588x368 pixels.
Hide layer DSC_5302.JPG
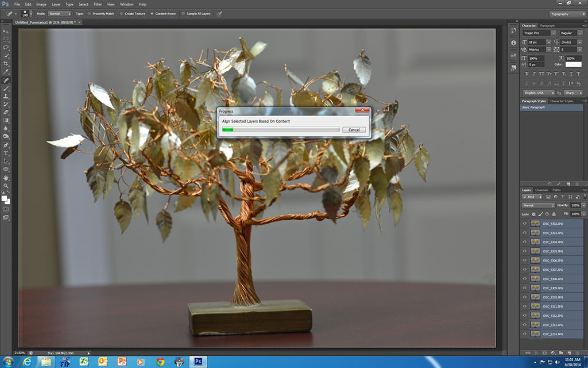(525, 224)
